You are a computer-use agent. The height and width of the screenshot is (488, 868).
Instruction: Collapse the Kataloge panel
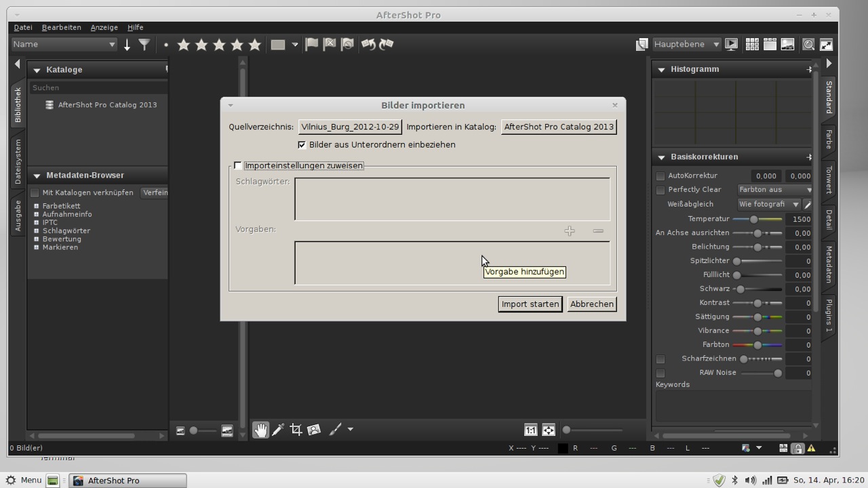(37, 70)
